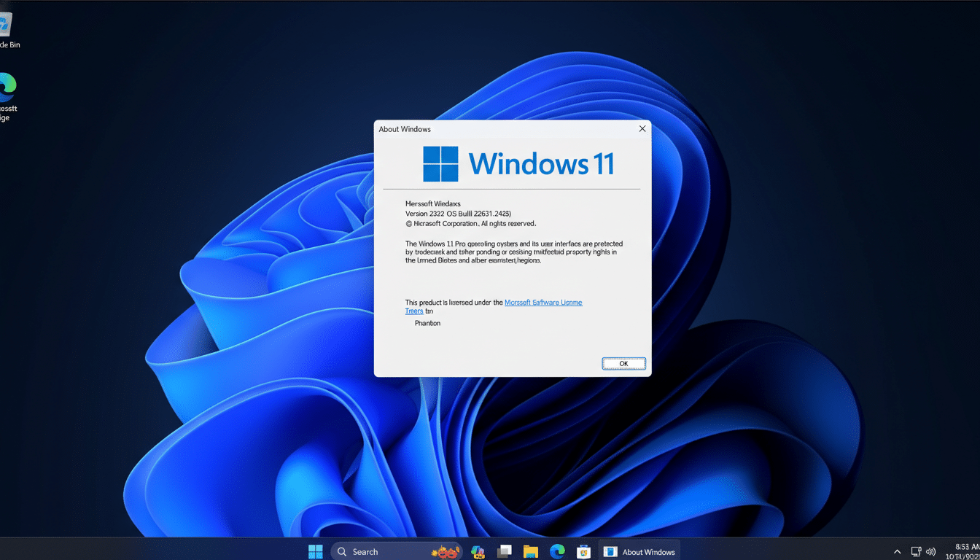Open Task View on the taskbar

[504, 551]
